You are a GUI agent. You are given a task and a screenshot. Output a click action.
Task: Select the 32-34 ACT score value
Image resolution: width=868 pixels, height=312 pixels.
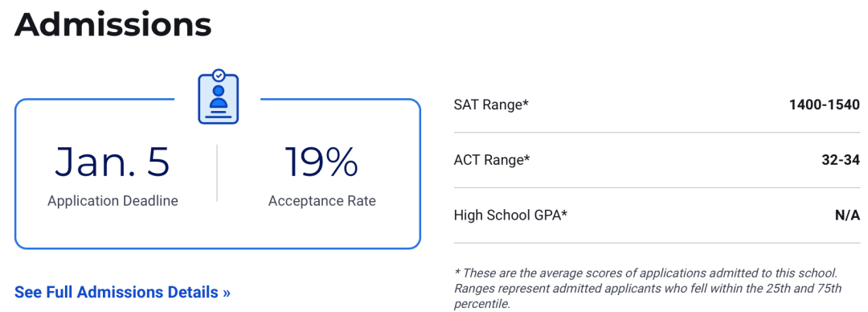(x=841, y=159)
